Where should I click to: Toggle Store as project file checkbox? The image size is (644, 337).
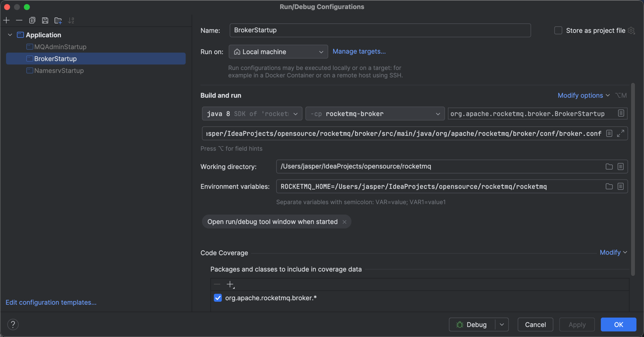point(558,30)
